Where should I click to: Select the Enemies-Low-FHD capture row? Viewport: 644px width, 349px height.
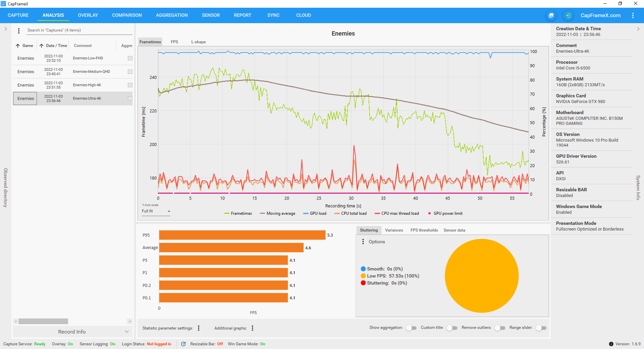coord(73,58)
